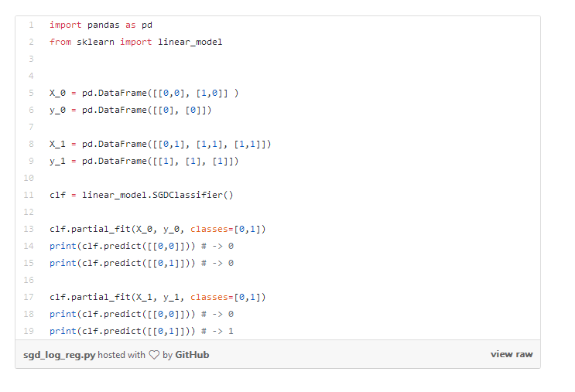Viewport: 575px width, 392px height.
Task: Select line number 17
Action: coord(29,297)
